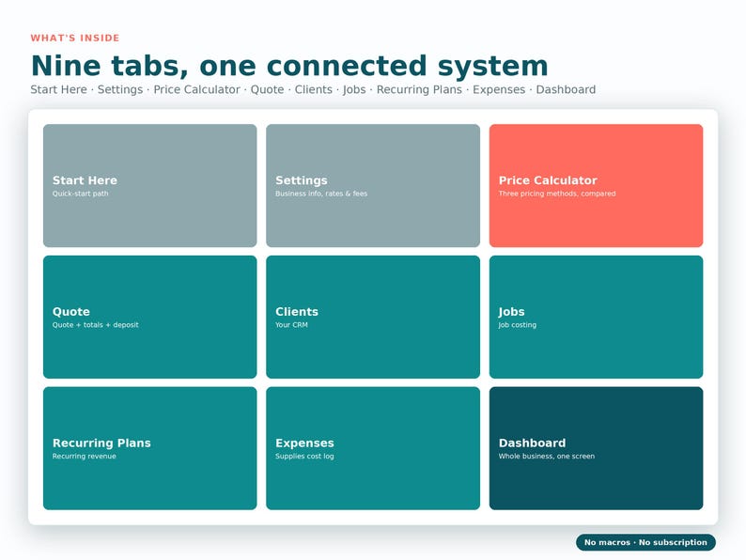Open the Recurring Plans card

[150, 448]
